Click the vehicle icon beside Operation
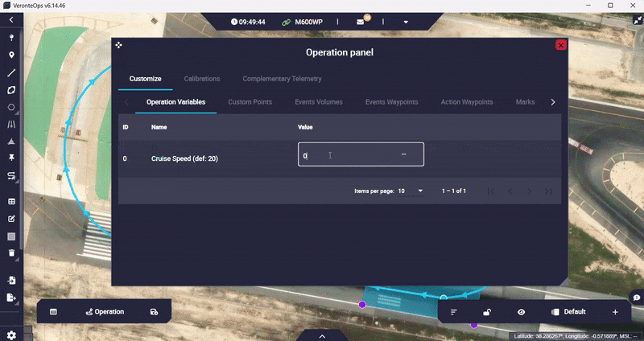644x341 pixels. pos(154,311)
